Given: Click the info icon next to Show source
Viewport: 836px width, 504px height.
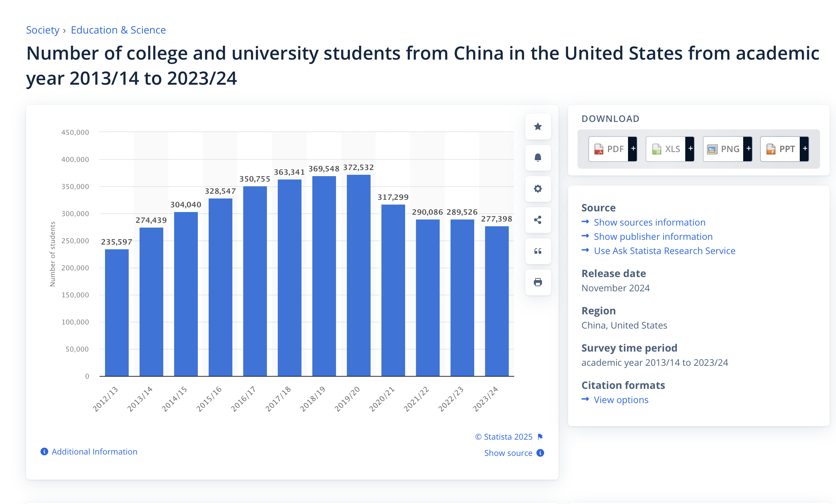Looking at the screenshot, I should tap(540, 453).
